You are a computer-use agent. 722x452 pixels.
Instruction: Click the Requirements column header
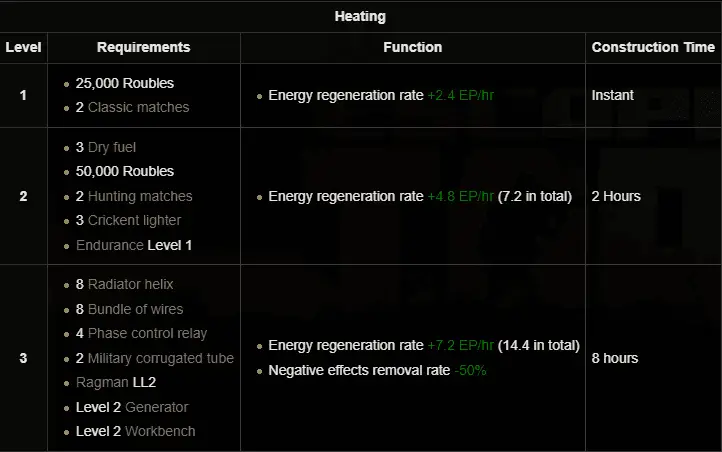tap(144, 47)
